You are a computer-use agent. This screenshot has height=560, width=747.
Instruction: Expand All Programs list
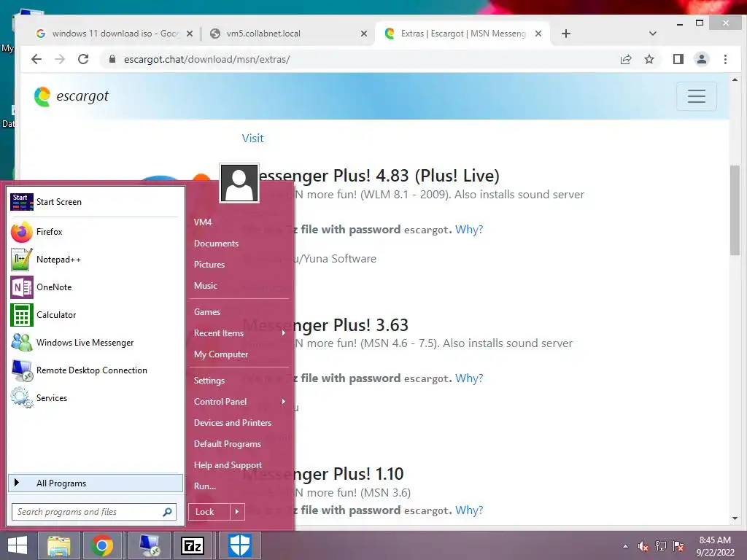tap(96, 483)
